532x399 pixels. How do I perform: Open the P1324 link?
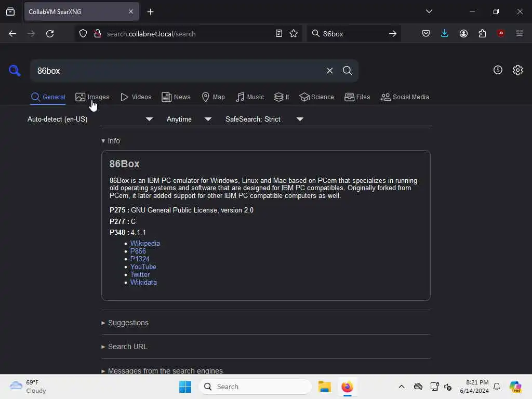point(140,259)
